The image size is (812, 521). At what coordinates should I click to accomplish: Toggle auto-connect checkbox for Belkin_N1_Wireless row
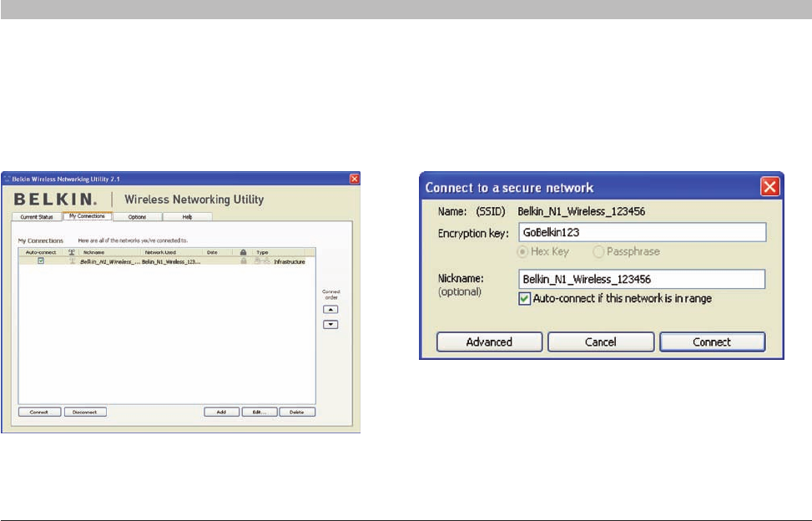pos(41,261)
